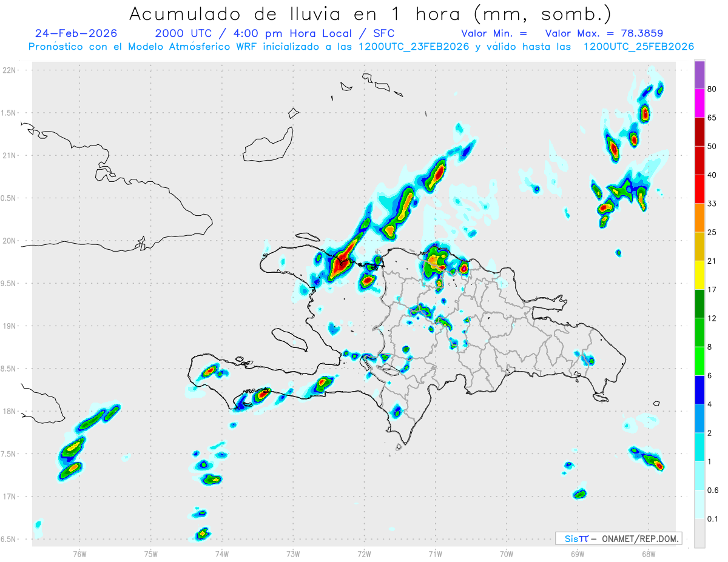Click the '72W' longitude label
Image resolution: width=728 pixels, height=562 pixels.
[x=364, y=554]
